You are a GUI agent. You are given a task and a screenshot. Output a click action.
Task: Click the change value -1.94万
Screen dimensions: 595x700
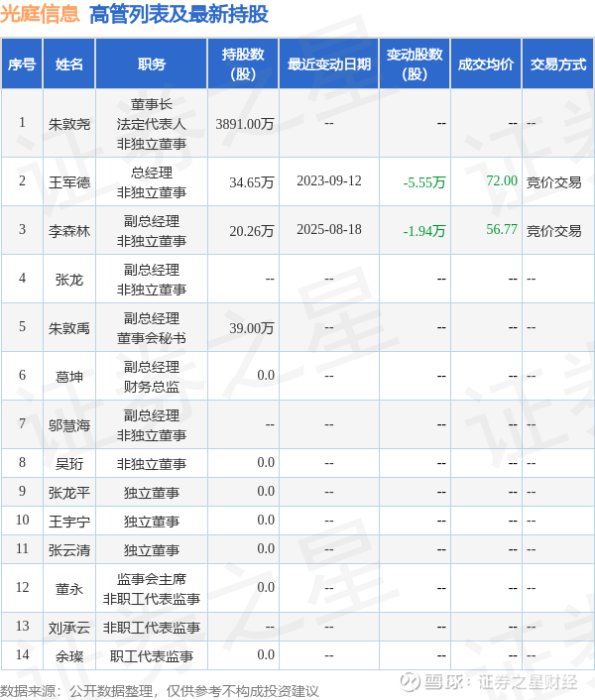click(424, 231)
